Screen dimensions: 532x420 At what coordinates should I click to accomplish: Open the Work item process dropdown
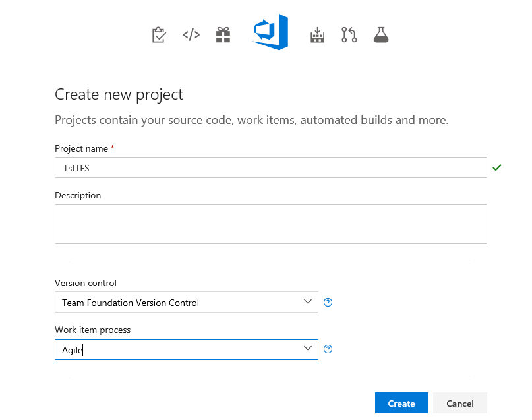point(185,349)
